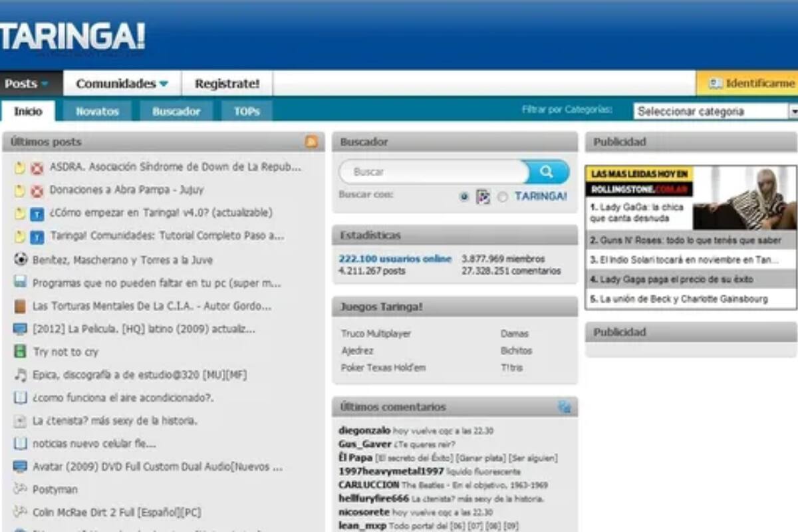The image size is (798, 532).
Task: Switch to the Inicio tab
Action: click(28, 111)
